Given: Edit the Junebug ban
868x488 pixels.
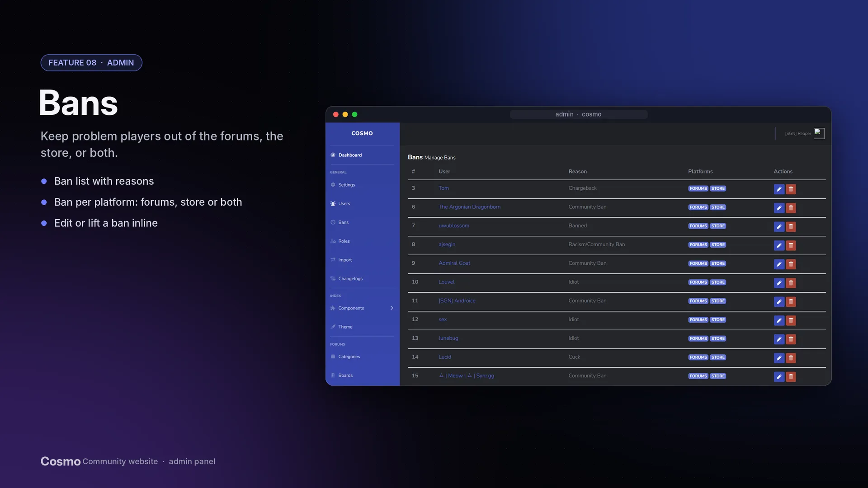Looking at the screenshot, I should click(x=779, y=339).
